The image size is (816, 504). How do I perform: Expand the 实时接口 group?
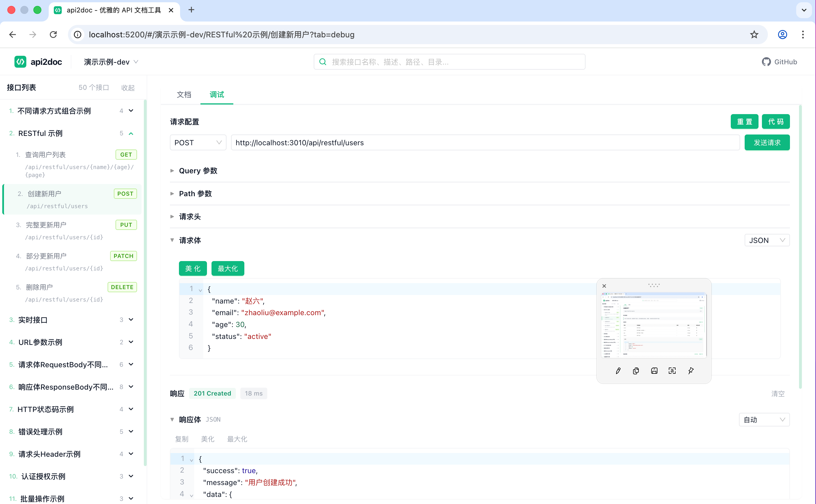point(131,320)
